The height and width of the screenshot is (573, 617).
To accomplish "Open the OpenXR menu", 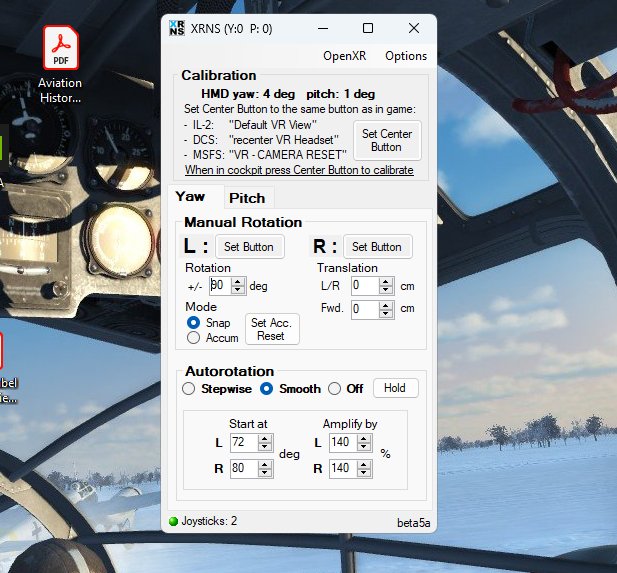I will pyautogui.click(x=344, y=56).
